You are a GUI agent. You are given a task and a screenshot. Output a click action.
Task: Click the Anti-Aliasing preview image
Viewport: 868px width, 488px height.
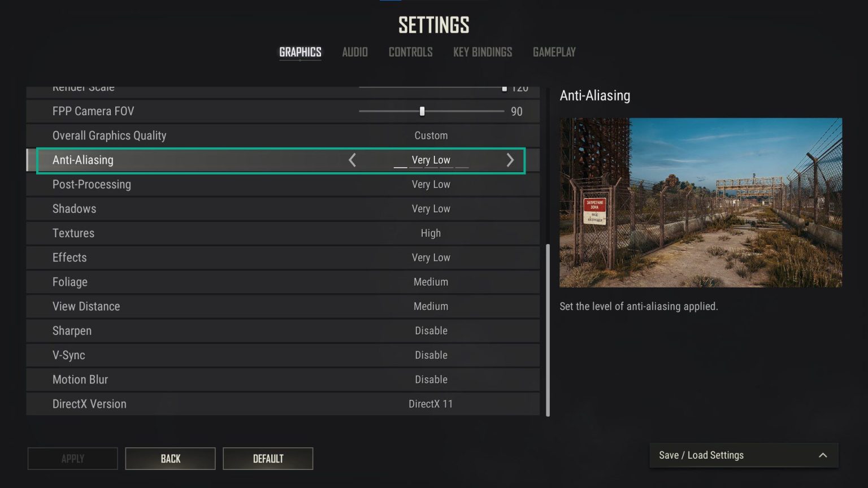701,203
